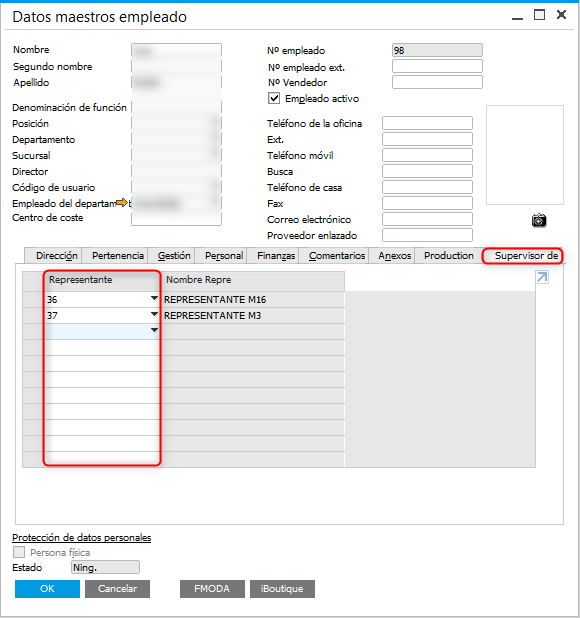
Task: Uncheck the Empleado activo checkbox
Action: 274,98
